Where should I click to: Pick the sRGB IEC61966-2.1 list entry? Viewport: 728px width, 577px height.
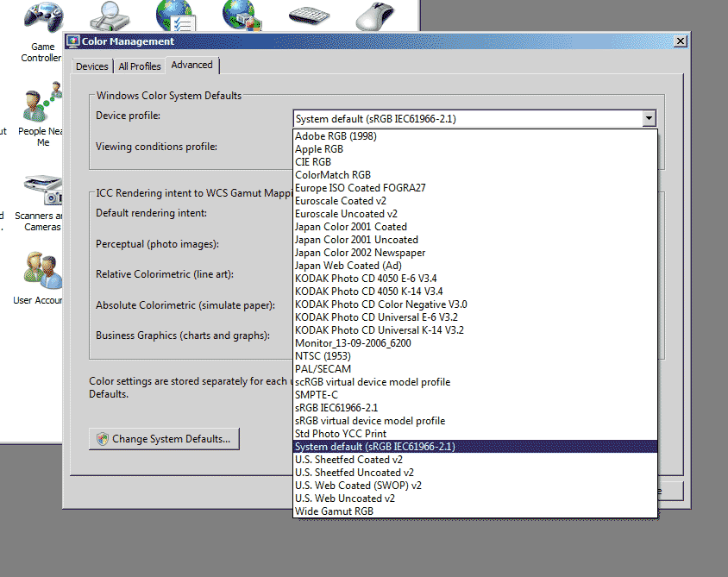475,408
